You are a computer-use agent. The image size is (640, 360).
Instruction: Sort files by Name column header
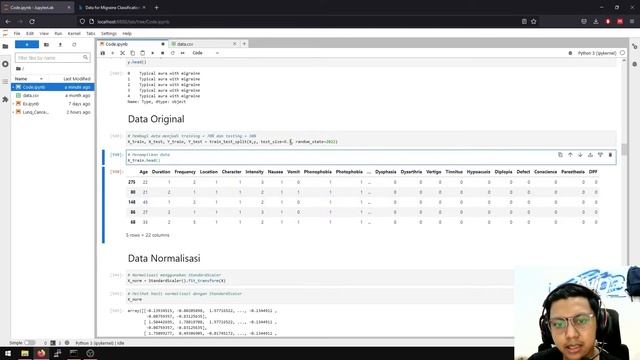coord(29,79)
